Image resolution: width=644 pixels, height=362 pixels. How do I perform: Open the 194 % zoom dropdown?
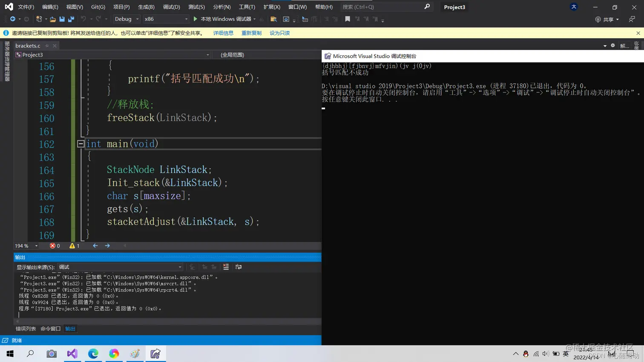pos(26,246)
